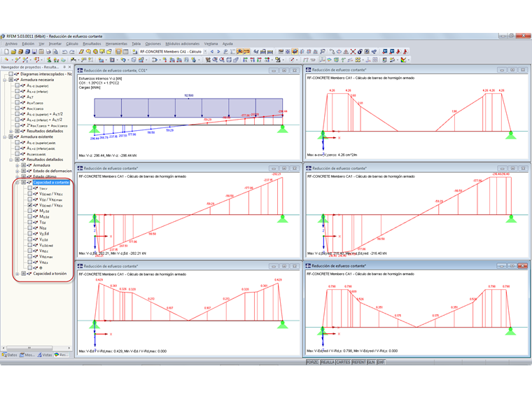Collapse Resultados detallados under Armadura existente
The height and width of the screenshot is (399, 532).
(x=11, y=160)
